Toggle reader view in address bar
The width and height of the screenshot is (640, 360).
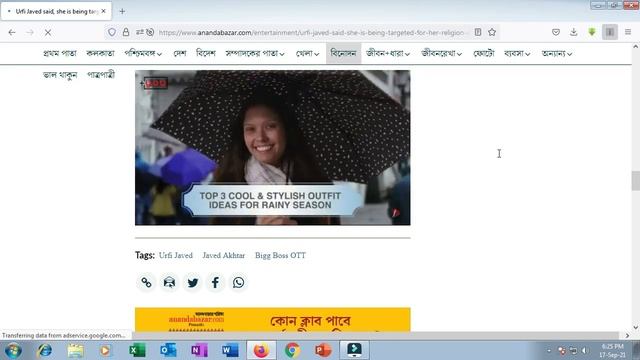tap(478, 32)
